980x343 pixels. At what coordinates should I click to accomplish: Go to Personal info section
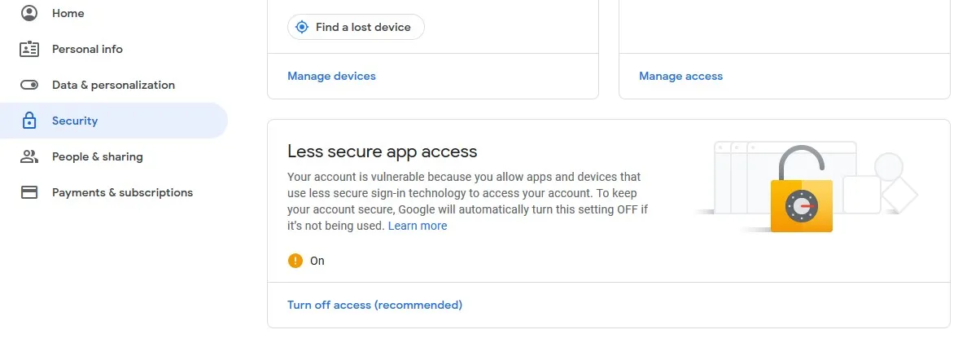click(x=87, y=49)
